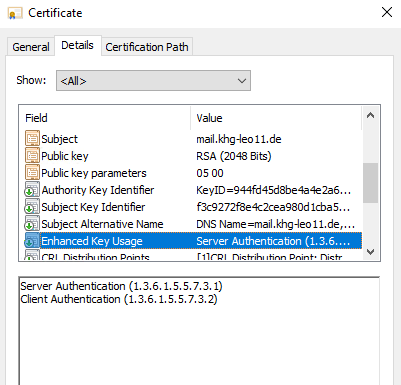Click the Subject Alternative Name extension icon
Viewport: 401px width, 385px height.
[x=32, y=224]
